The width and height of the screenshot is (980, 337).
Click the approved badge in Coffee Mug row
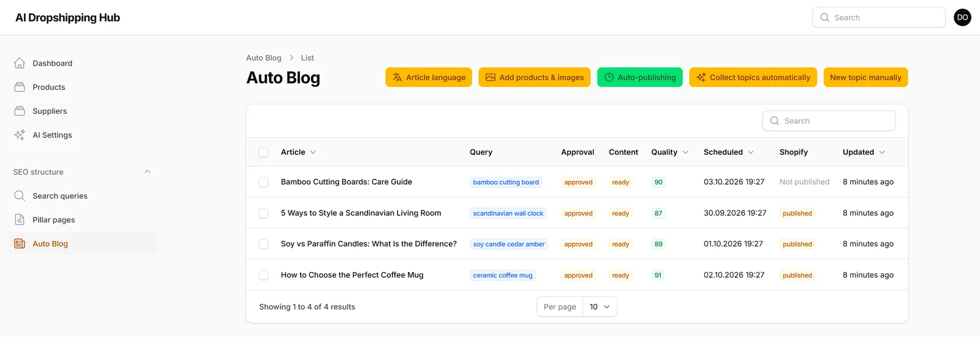tap(578, 275)
